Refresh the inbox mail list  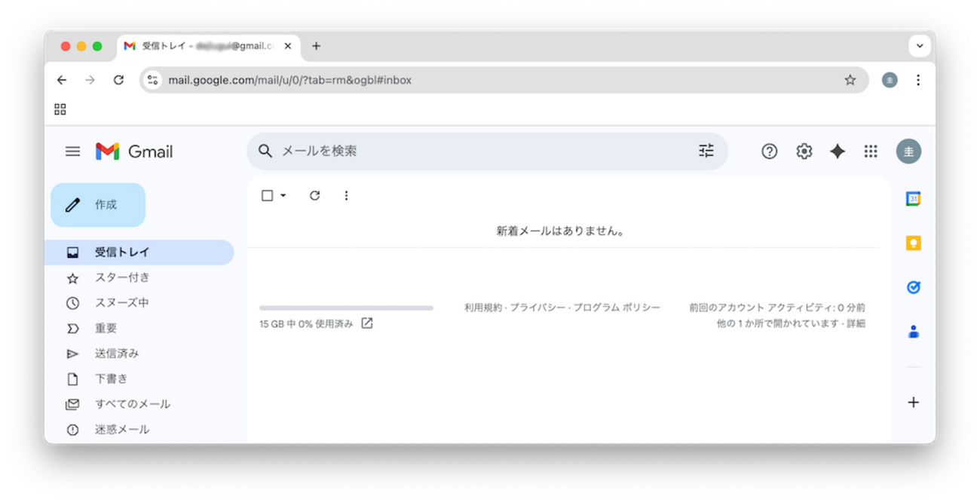(x=315, y=195)
